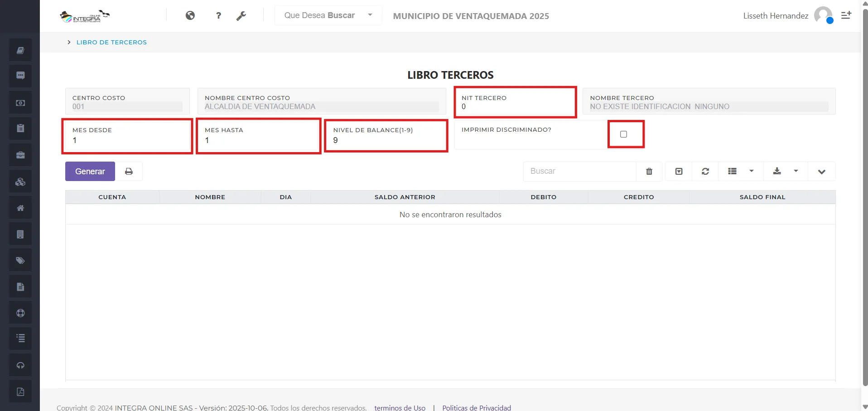
Task: Refresh the results table with the refresh icon
Action: point(705,171)
